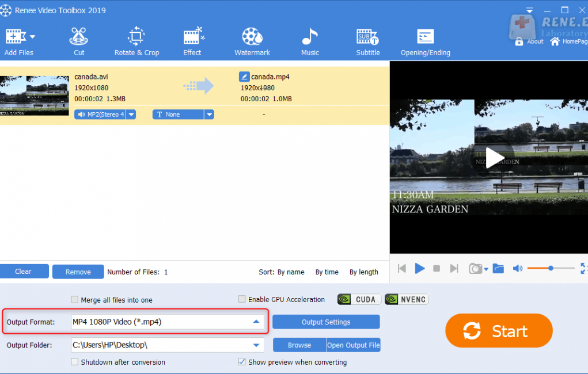
Task: Open the Subtitle tool
Action: (367, 41)
